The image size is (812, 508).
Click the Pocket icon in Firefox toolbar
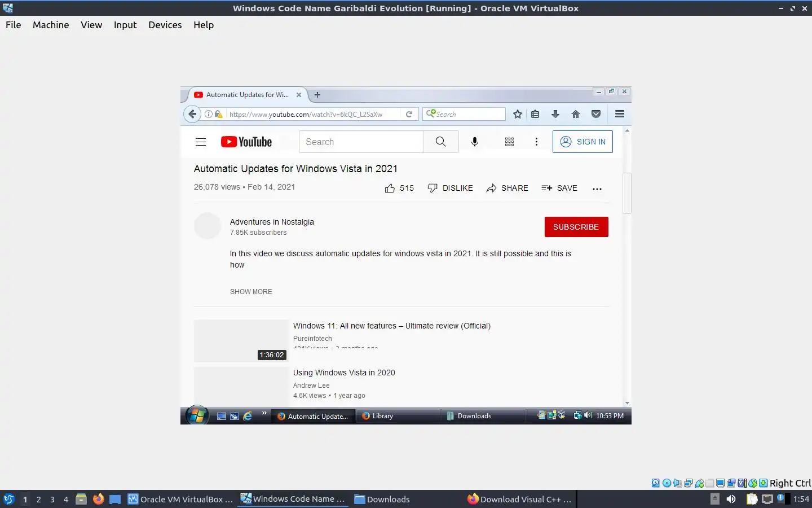pos(596,114)
